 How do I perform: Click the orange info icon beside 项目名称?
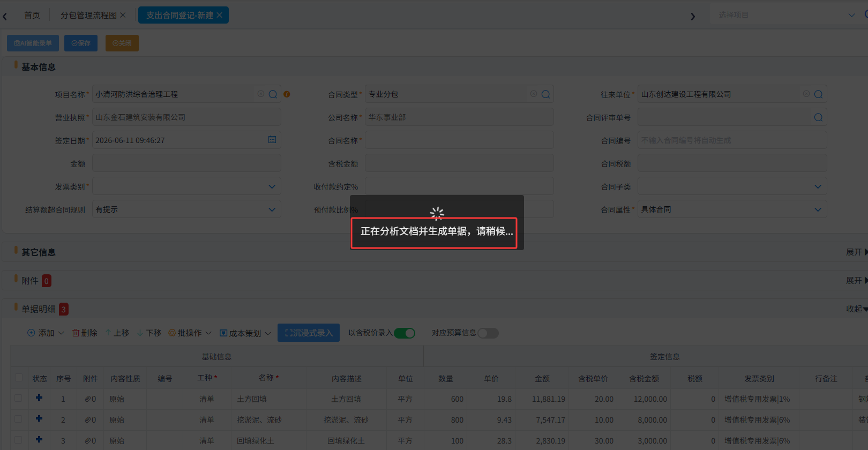coord(287,94)
